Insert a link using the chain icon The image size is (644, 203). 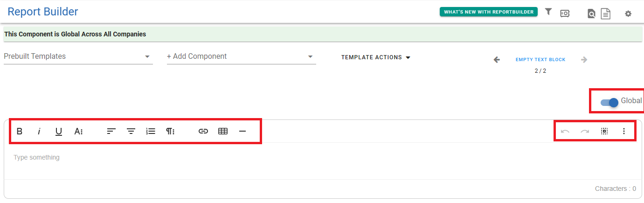tap(203, 132)
